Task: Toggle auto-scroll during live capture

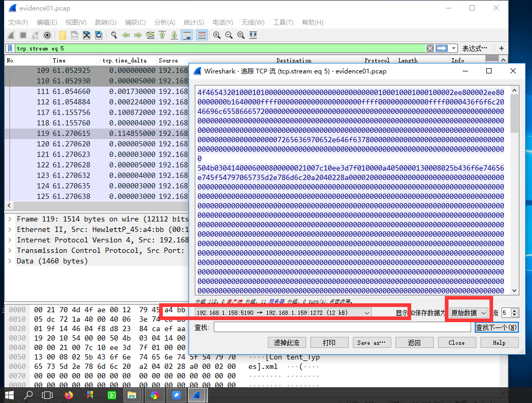Action: point(186,35)
